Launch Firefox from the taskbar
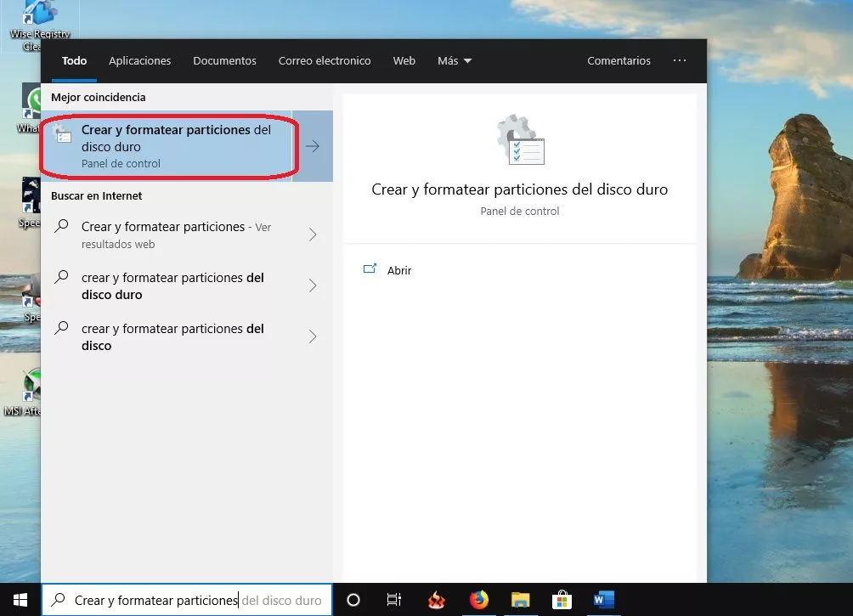Image resolution: width=853 pixels, height=616 pixels. pyautogui.click(x=479, y=600)
